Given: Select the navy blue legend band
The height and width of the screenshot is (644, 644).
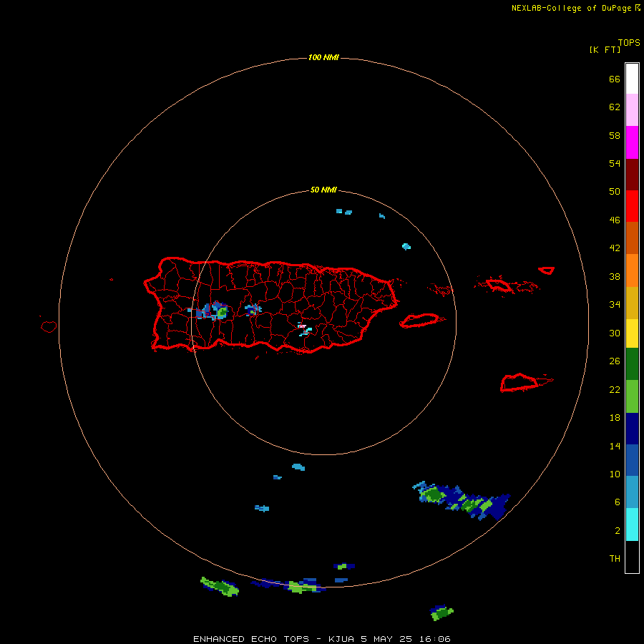Looking at the screenshot, I should (632, 429).
